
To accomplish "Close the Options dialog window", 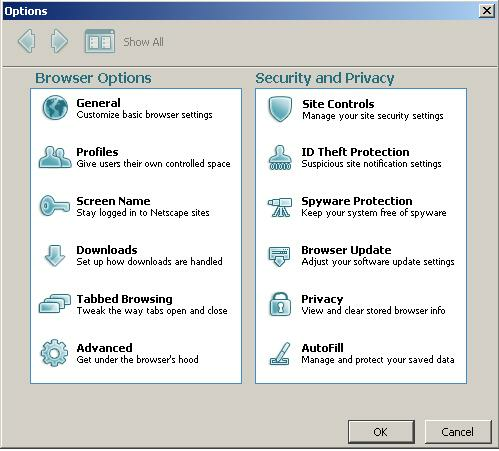I will [487, 11].
